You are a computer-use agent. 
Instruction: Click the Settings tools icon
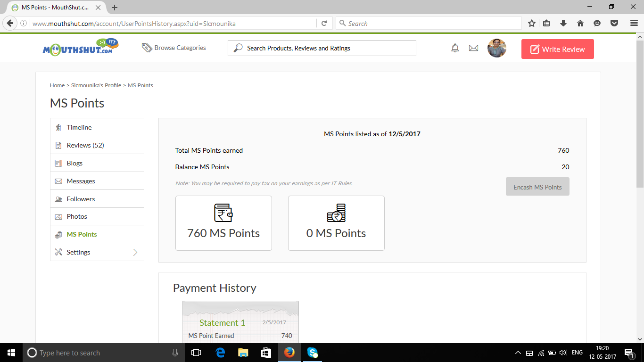click(x=58, y=252)
